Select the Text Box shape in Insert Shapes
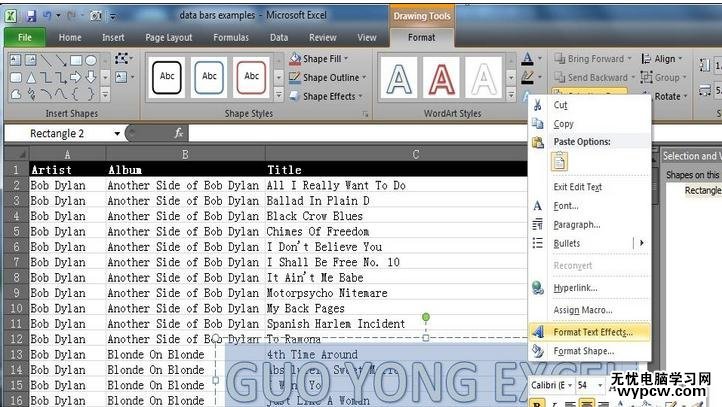722x407 pixels. (15, 60)
